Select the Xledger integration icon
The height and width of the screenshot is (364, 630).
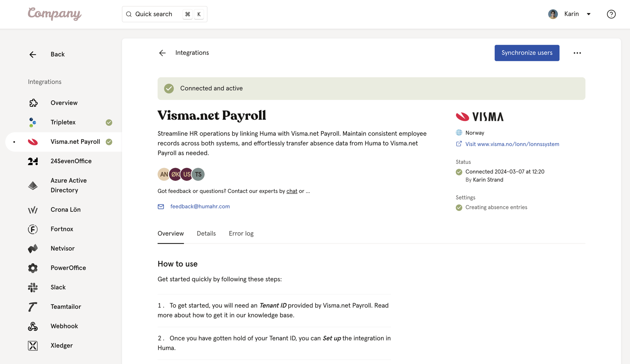[x=33, y=346]
